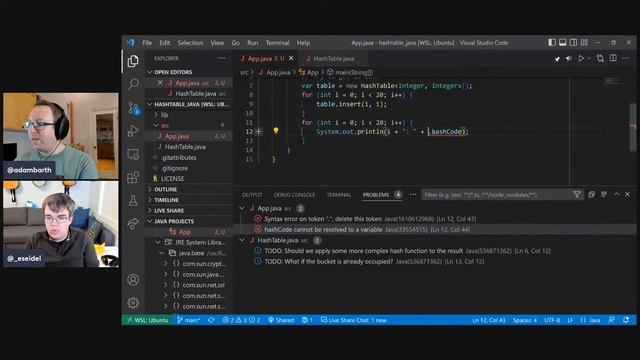
Task: Open the Testing beaker icon
Action: coord(133,200)
